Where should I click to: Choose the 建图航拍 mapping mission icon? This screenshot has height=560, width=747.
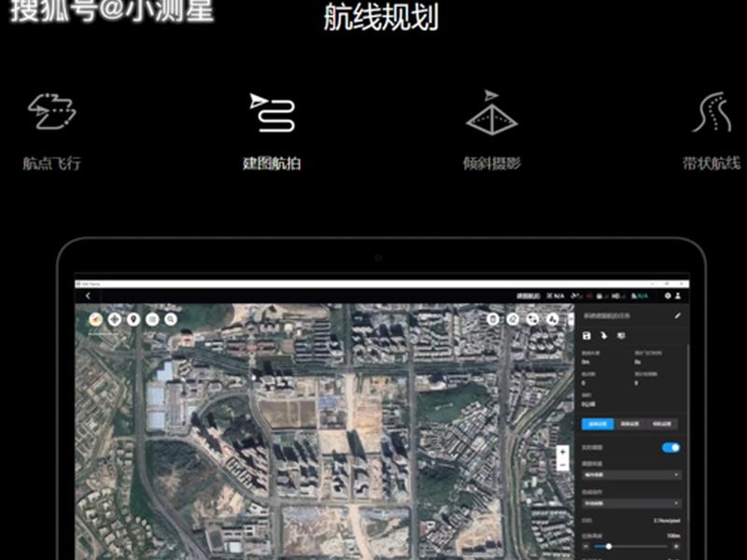tap(272, 112)
